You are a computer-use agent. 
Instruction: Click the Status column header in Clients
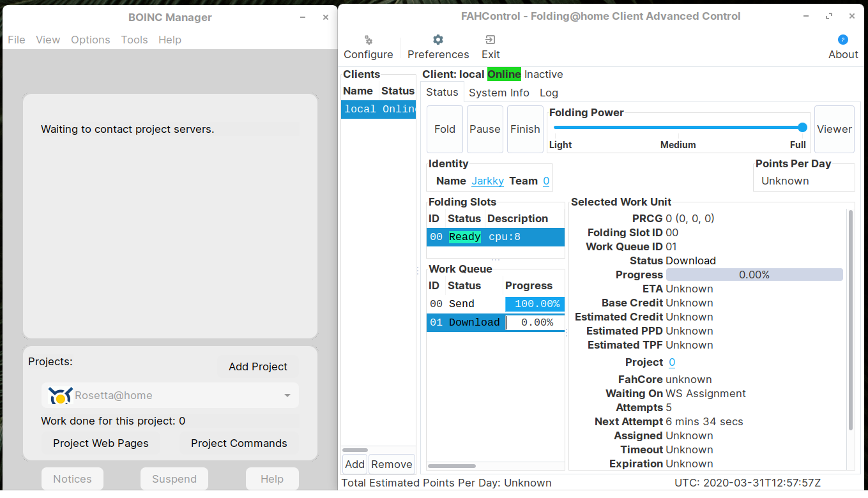coord(397,91)
